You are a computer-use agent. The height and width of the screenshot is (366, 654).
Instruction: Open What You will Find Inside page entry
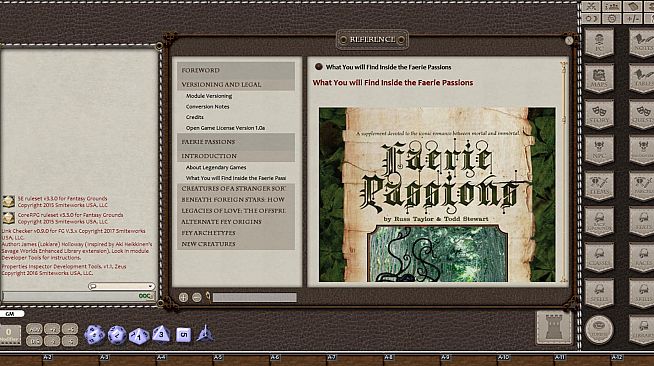236,178
